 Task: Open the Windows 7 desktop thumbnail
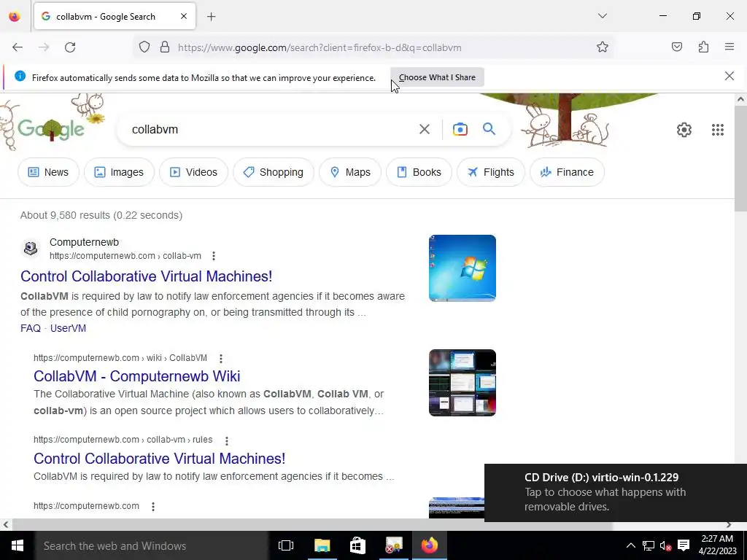(462, 268)
